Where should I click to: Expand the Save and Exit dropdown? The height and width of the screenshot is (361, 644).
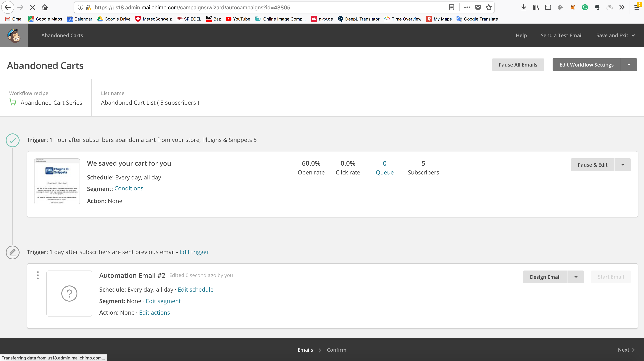[x=615, y=35]
